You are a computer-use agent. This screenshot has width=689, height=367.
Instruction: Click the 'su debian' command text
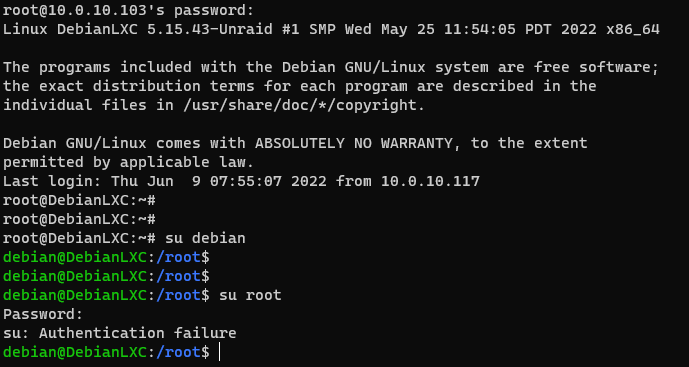pyautogui.click(x=205, y=238)
